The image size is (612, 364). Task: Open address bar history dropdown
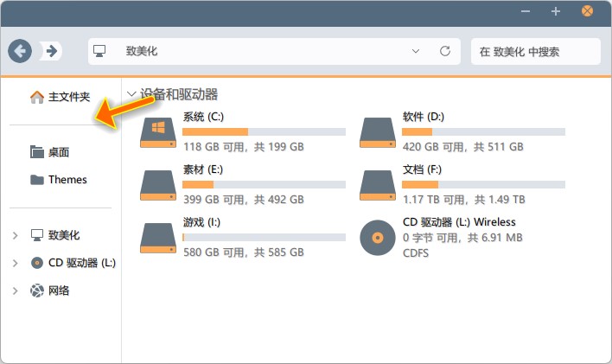coord(418,51)
